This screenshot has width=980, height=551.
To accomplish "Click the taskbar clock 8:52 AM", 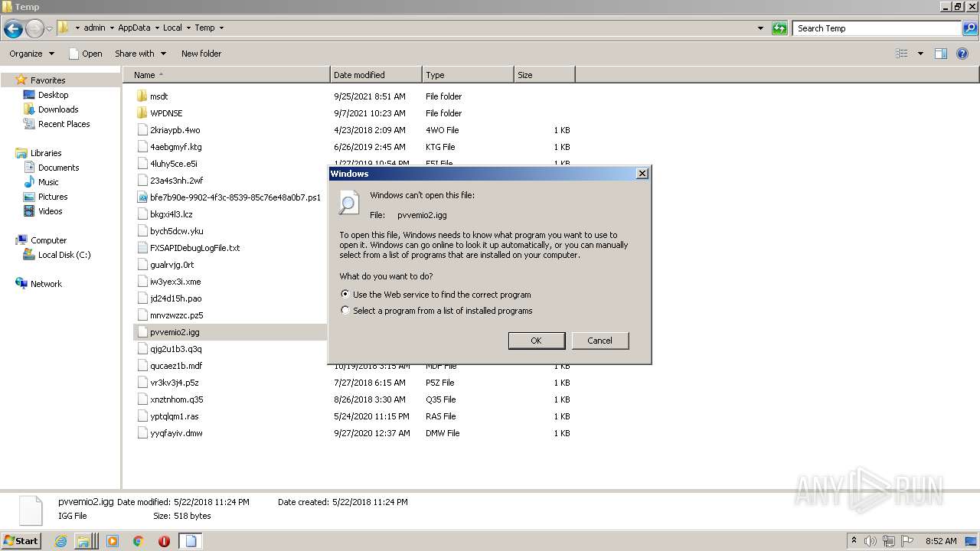I will [x=941, y=541].
